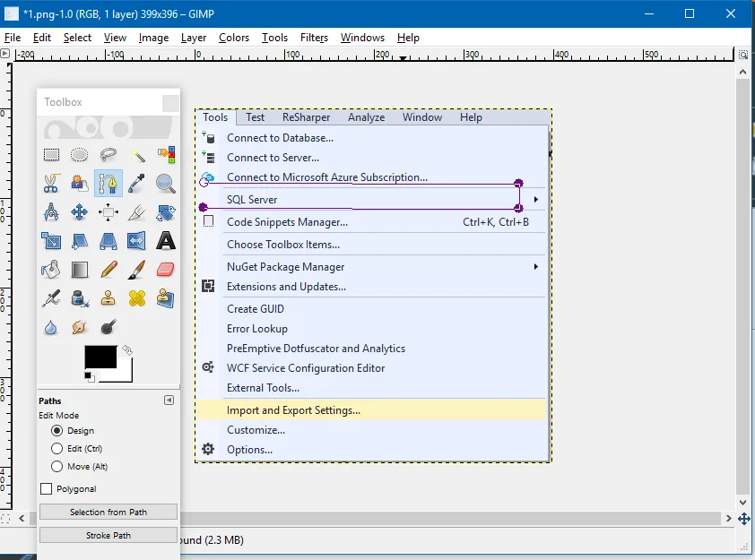Select the Foreground Select tool
Viewport: 755px width, 560px height.
[80, 184]
